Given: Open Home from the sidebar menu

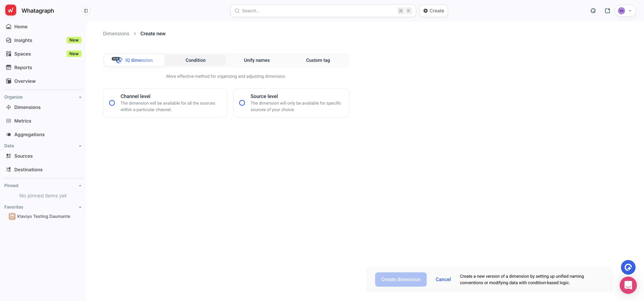Looking at the screenshot, I should 43,27.
